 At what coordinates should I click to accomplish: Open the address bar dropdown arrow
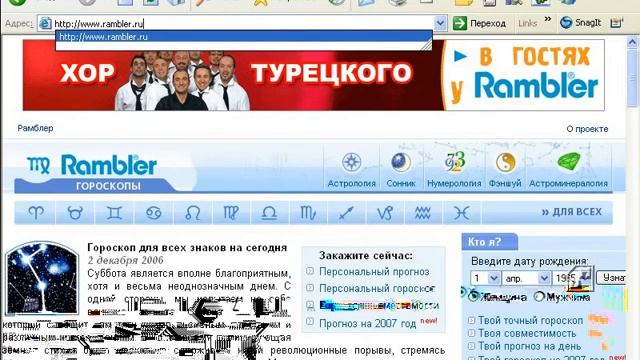point(440,23)
